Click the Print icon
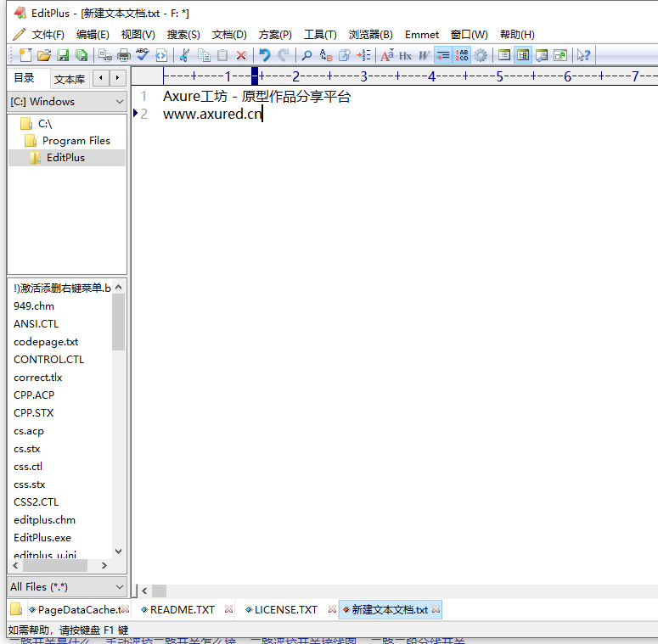The height and width of the screenshot is (644, 658). [124, 55]
